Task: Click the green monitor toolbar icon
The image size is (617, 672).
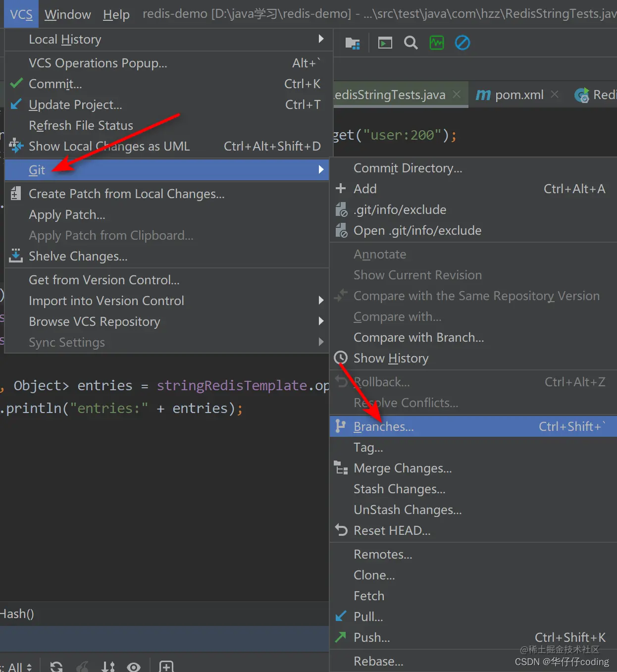Action: 437,43
